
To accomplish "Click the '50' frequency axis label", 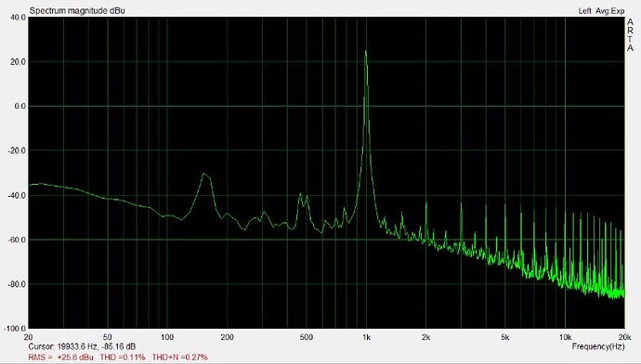I will pos(107,337).
